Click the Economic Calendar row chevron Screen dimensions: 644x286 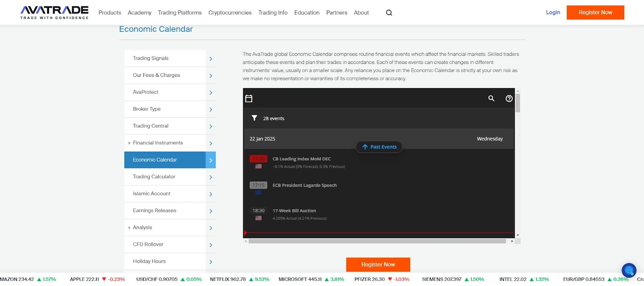pos(211,160)
